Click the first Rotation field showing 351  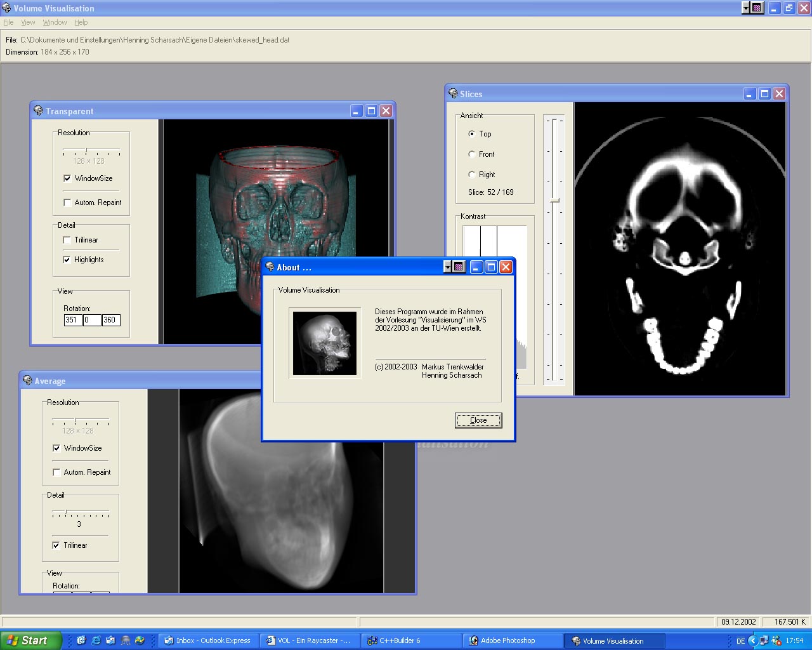72,321
